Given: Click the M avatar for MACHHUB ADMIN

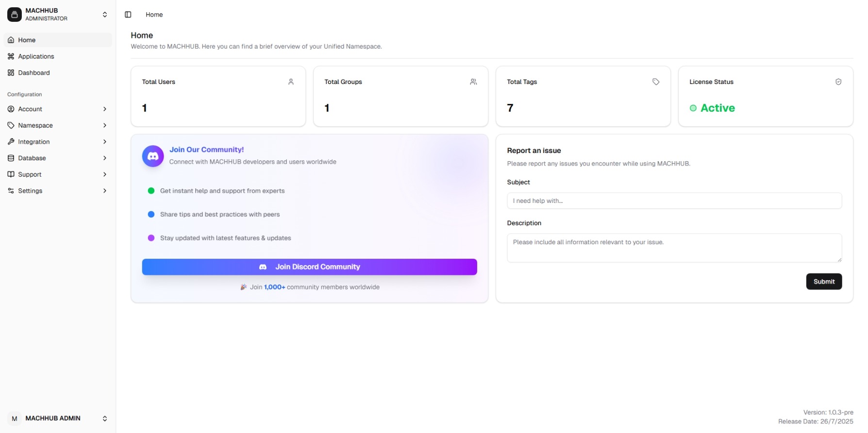Looking at the screenshot, I should [x=15, y=418].
